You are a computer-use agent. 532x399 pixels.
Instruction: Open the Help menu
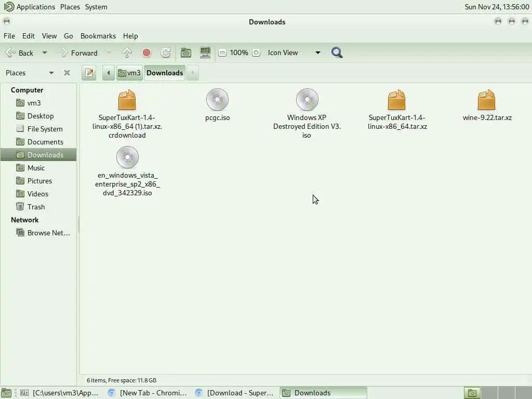pos(130,36)
